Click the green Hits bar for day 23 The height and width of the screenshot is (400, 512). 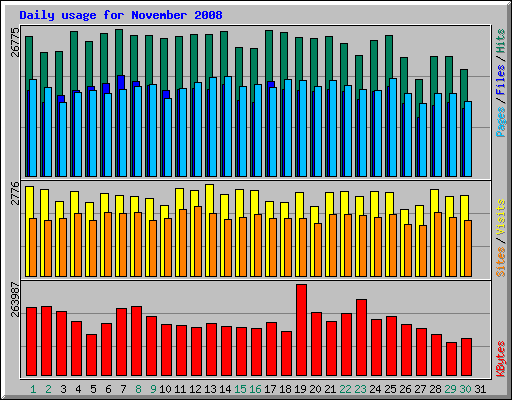click(359, 72)
